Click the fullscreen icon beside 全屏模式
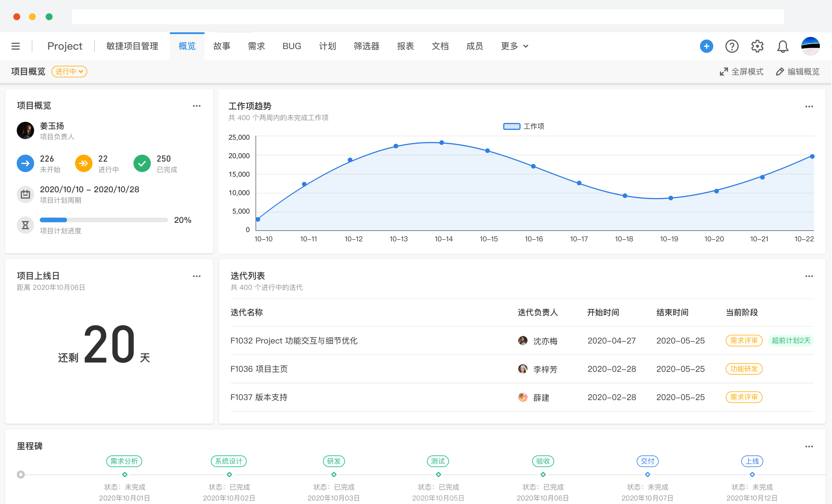The image size is (832, 504). pos(724,72)
